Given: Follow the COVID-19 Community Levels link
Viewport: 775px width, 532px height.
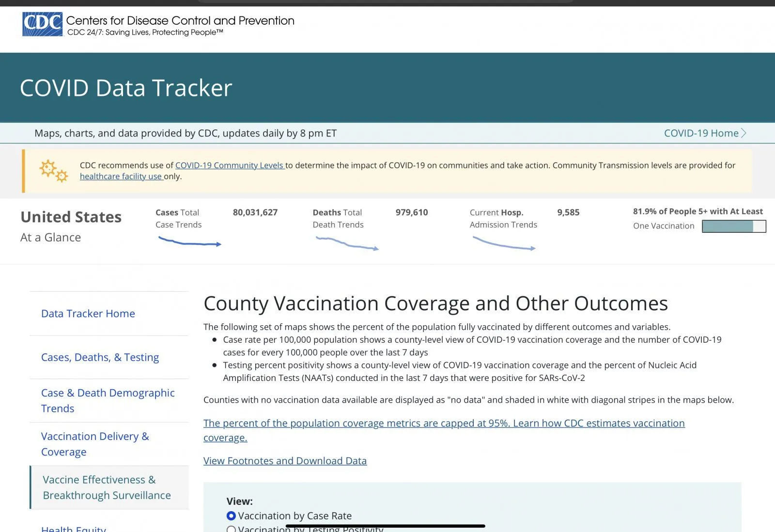Looking at the screenshot, I should click(x=229, y=166).
